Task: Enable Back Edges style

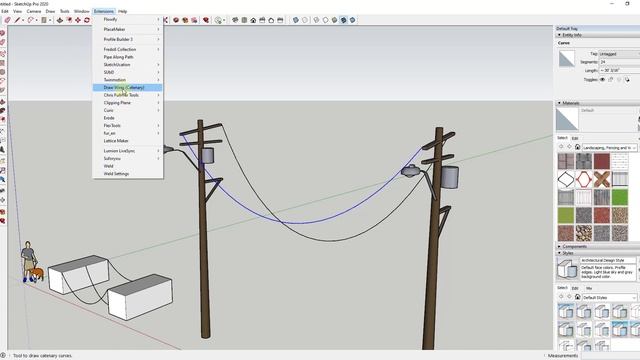Action: (305, 20)
